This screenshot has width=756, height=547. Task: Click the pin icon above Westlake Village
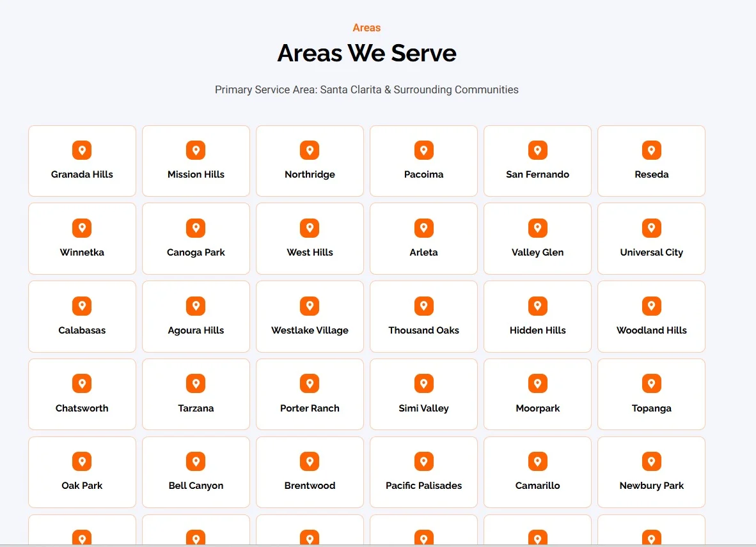[310, 305]
